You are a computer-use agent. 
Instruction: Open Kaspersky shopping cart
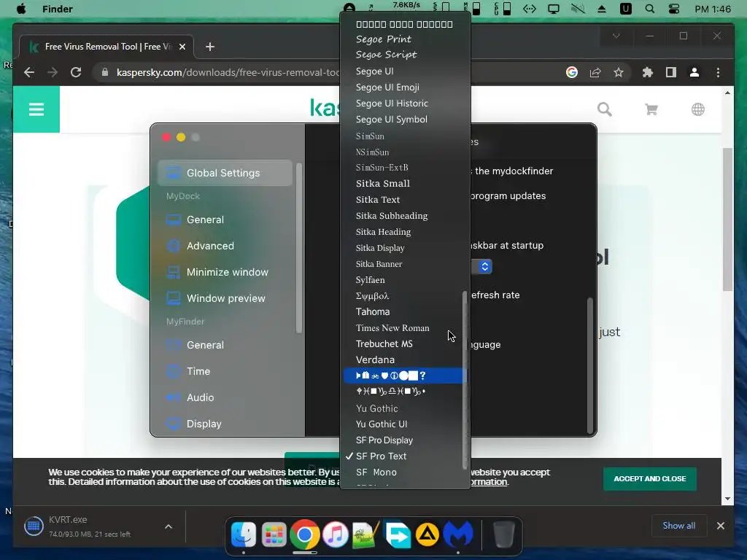651,109
